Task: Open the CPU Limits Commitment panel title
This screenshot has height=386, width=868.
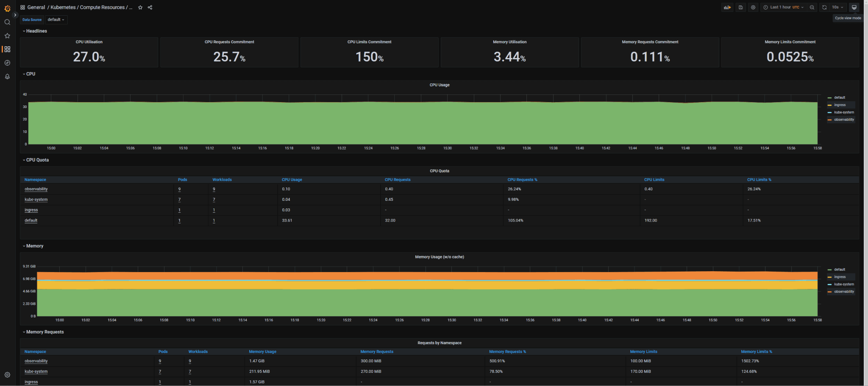Action: 369,42
